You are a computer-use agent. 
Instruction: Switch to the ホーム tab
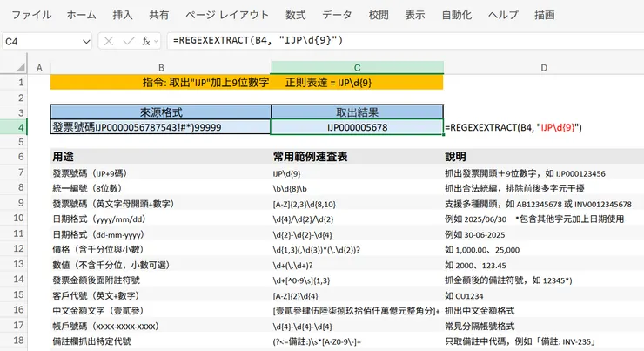tap(81, 15)
